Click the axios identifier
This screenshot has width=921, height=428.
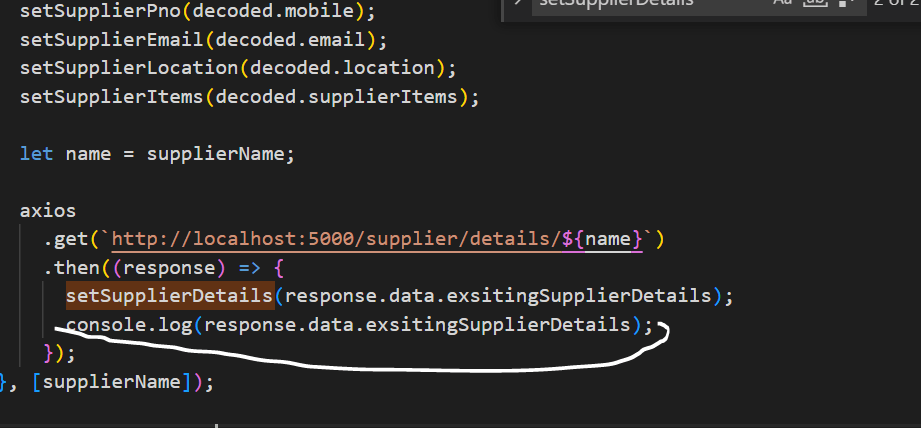click(x=48, y=211)
